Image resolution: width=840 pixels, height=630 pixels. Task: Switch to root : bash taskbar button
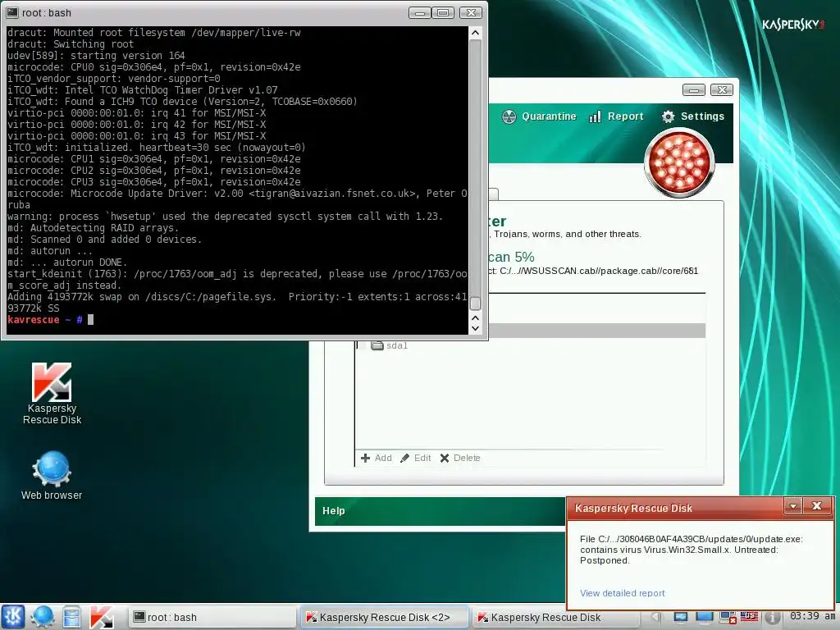click(x=212, y=617)
